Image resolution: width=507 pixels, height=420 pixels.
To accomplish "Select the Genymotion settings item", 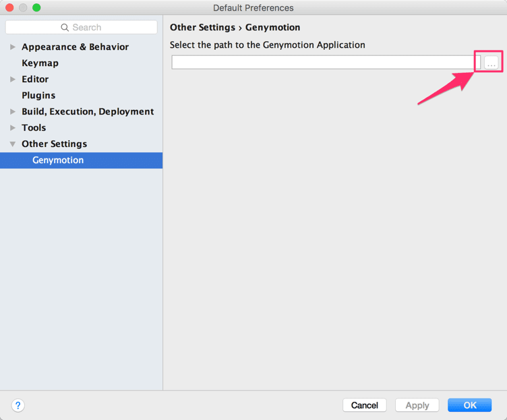I will [81, 160].
